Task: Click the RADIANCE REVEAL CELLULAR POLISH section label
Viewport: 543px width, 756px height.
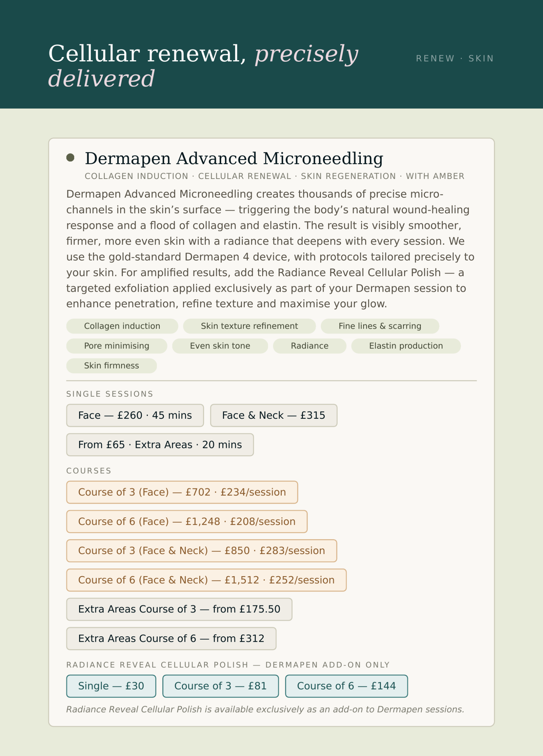Action: click(x=228, y=665)
